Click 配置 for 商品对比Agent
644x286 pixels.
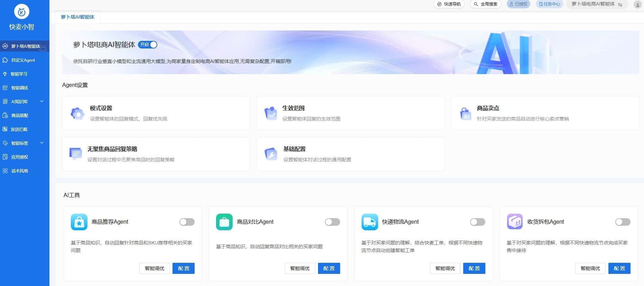tap(329, 268)
